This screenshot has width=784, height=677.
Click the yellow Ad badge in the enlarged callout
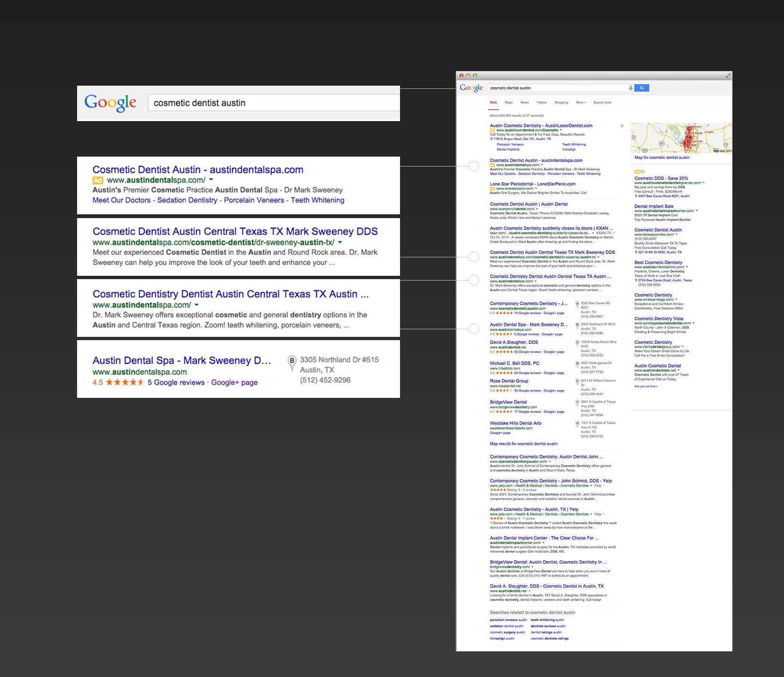[98, 180]
